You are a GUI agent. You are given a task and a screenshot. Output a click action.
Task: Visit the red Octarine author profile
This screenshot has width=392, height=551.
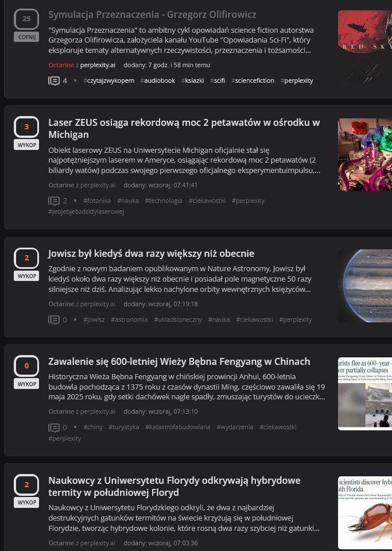click(61, 65)
